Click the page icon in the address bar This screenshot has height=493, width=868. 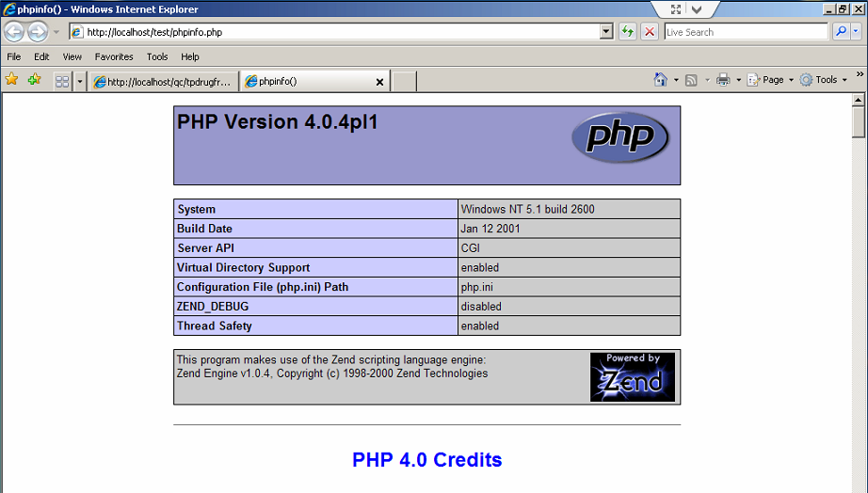tap(77, 32)
